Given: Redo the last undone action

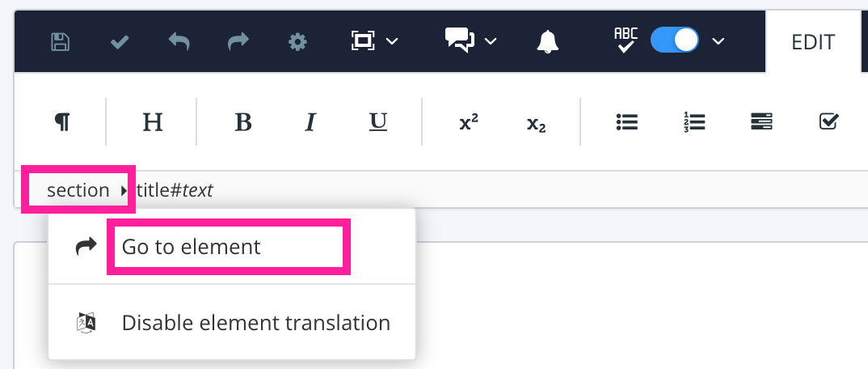Looking at the screenshot, I should (x=238, y=41).
